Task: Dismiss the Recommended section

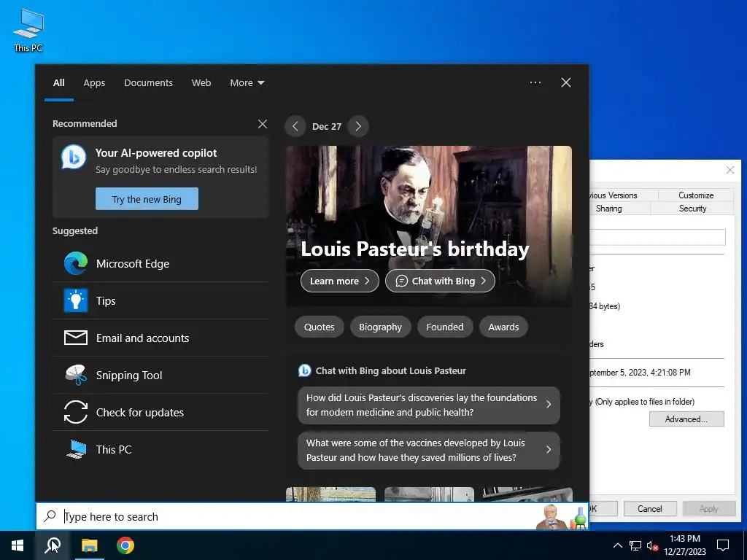Action: tap(263, 124)
